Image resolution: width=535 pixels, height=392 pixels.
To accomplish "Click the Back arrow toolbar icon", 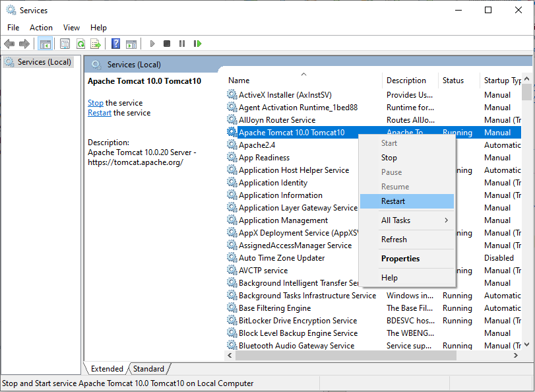I will coord(9,44).
